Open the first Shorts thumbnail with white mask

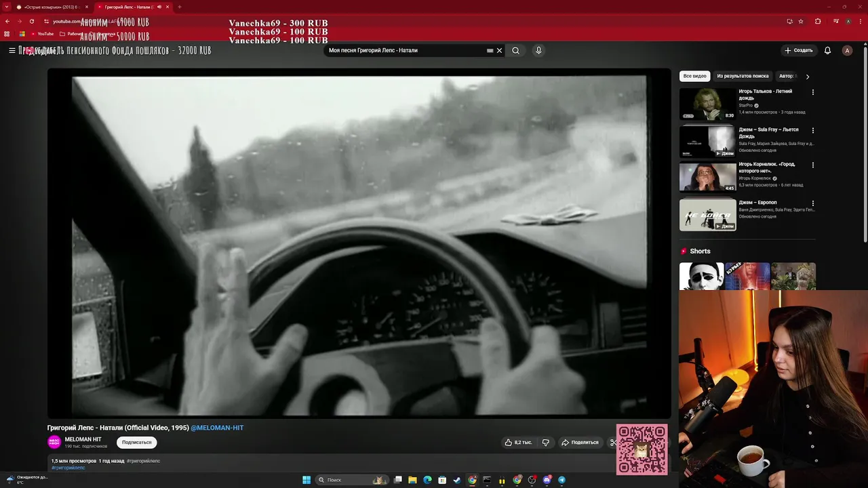701,277
